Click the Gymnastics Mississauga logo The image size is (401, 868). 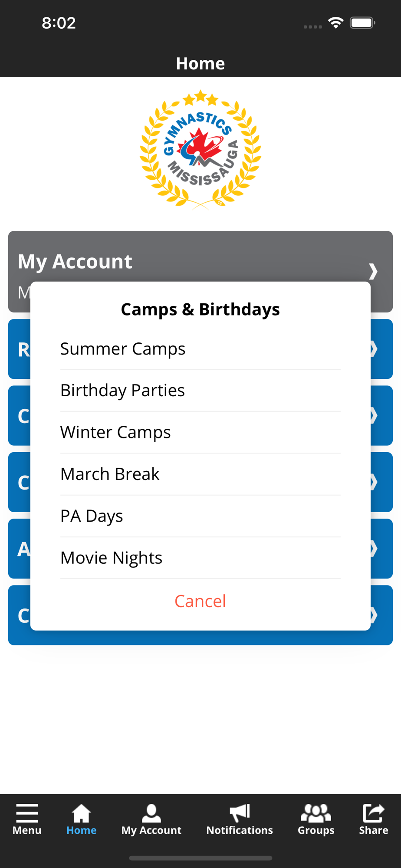200,150
